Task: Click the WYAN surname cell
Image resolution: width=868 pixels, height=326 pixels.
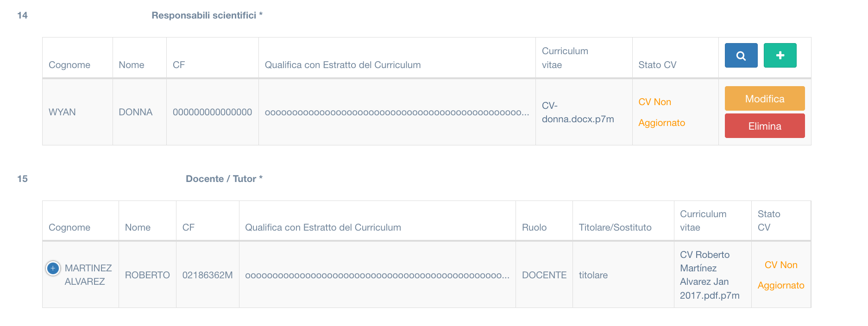Action: click(x=62, y=112)
